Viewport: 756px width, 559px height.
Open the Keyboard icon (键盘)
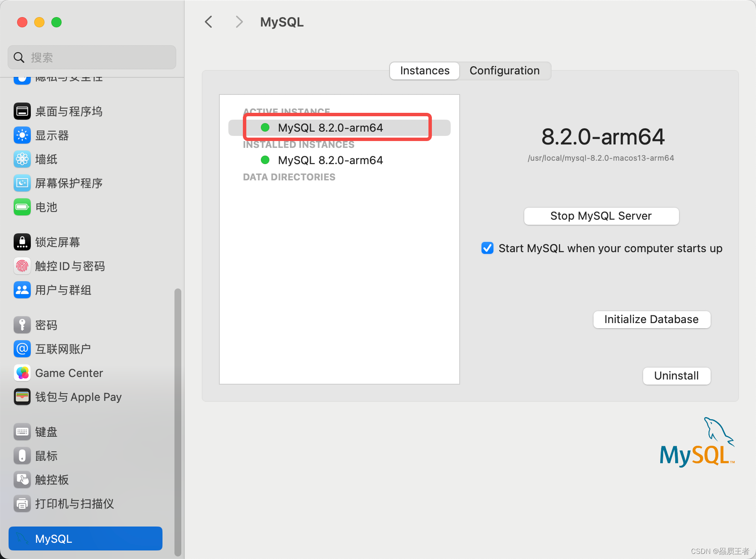pyautogui.click(x=22, y=432)
